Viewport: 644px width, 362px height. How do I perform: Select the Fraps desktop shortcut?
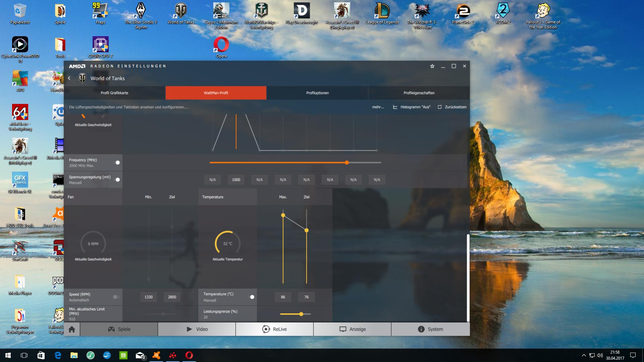[x=100, y=14]
